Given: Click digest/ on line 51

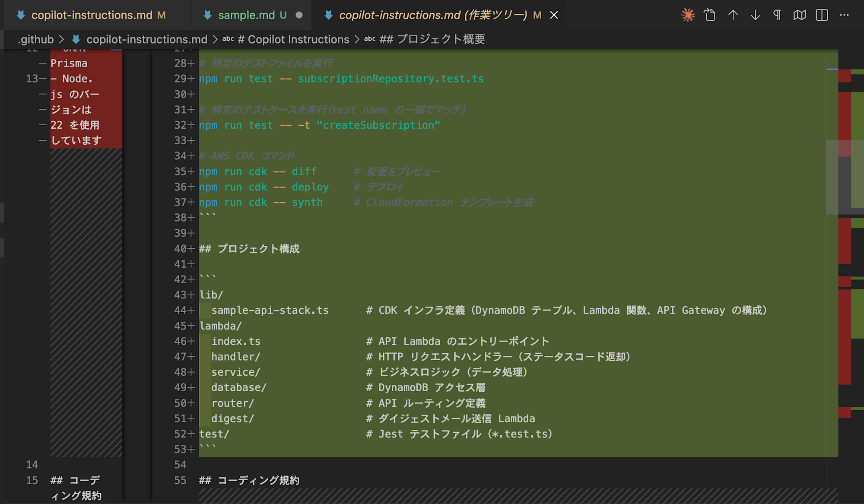Looking at the screenshot, I should (x=233, y=419).
